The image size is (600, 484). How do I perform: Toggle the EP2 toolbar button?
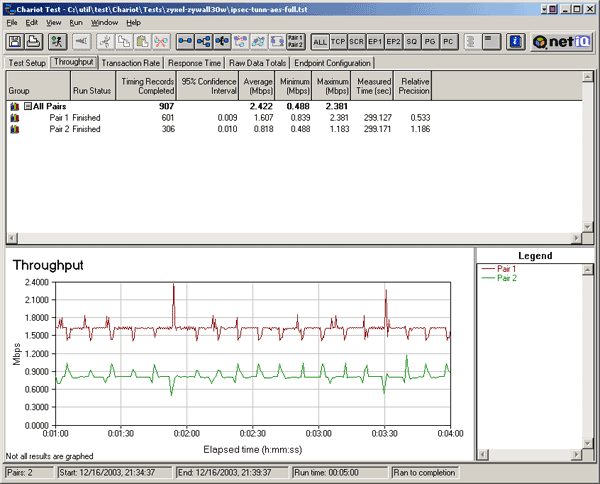pyautogui.click(x=394, y=41)
